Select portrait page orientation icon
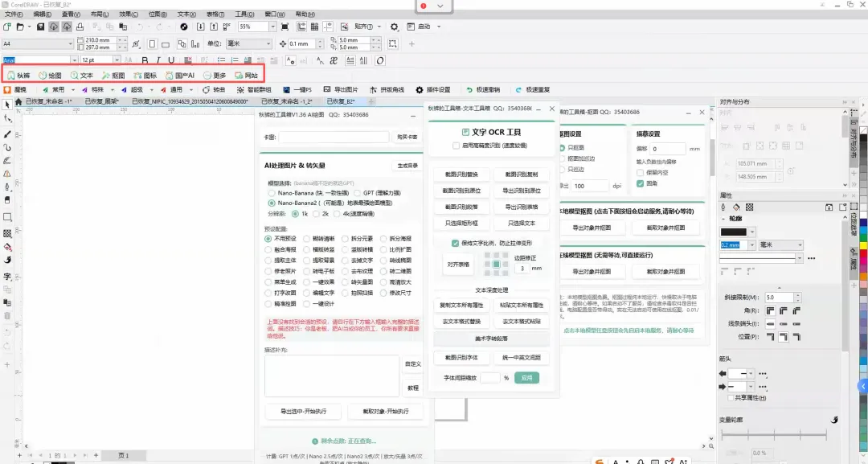The image size is (868, 464). 152,43
